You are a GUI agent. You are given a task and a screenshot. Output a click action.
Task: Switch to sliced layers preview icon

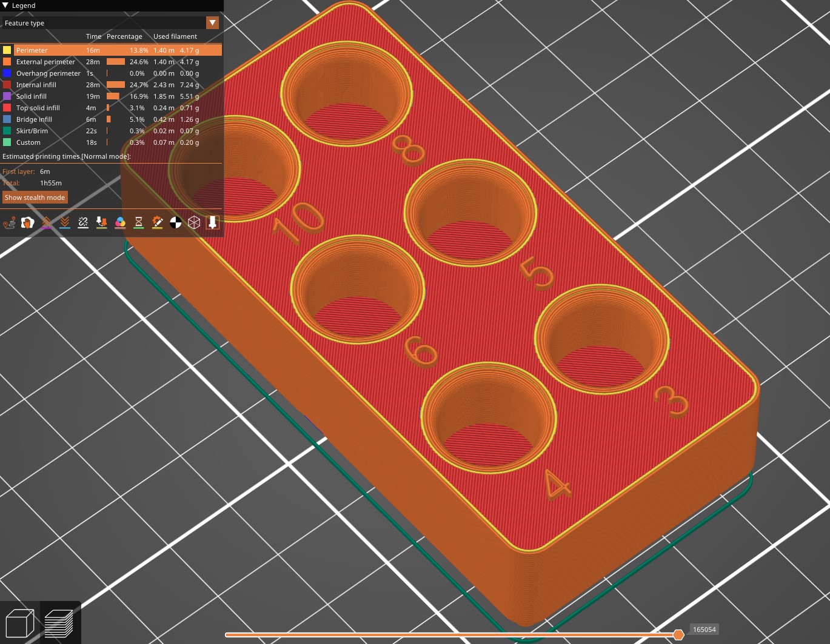click(59, 623)
